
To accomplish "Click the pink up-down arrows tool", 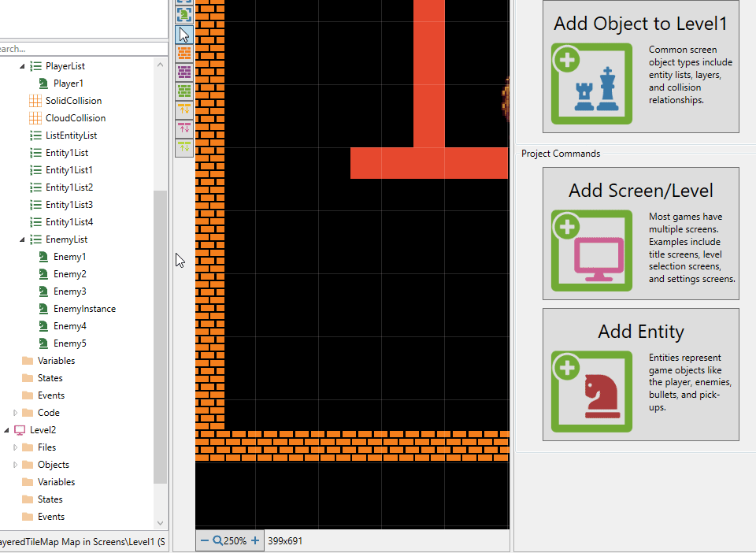I will [x=184, y=128].
